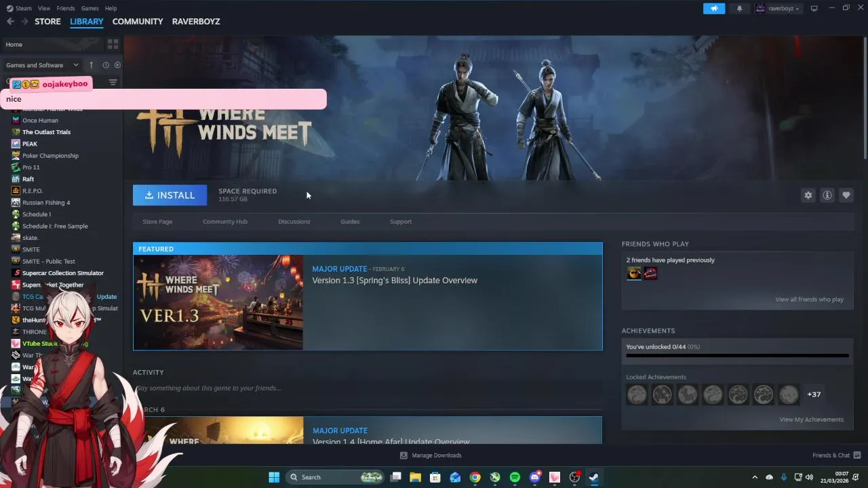Open second friend's avatar
This screenshot has height=488, width=868.
[650, 273]
